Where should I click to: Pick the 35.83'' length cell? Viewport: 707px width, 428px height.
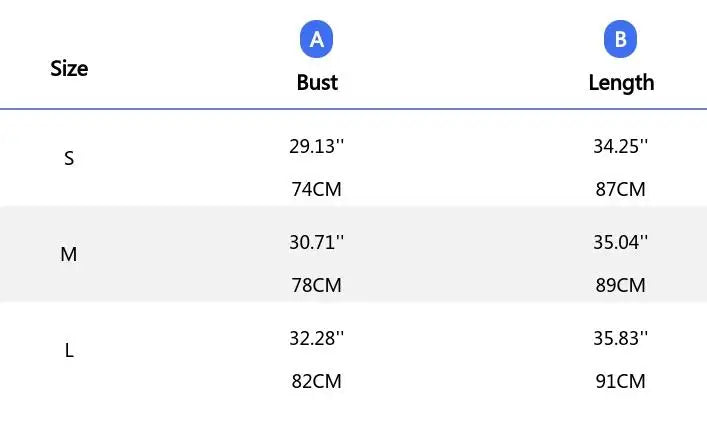[x=620, y=338]
